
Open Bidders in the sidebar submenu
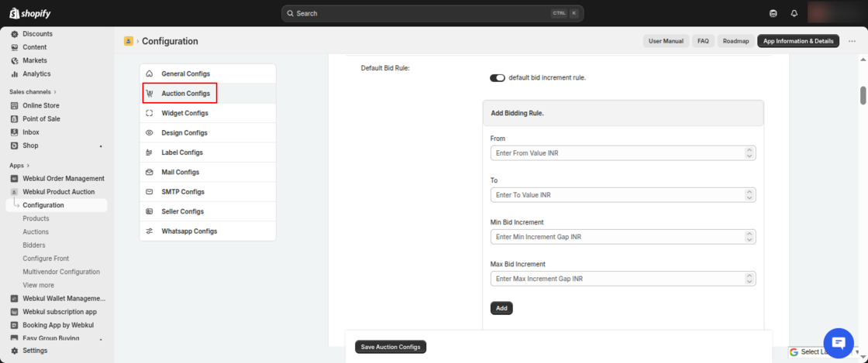pos(34,245)
